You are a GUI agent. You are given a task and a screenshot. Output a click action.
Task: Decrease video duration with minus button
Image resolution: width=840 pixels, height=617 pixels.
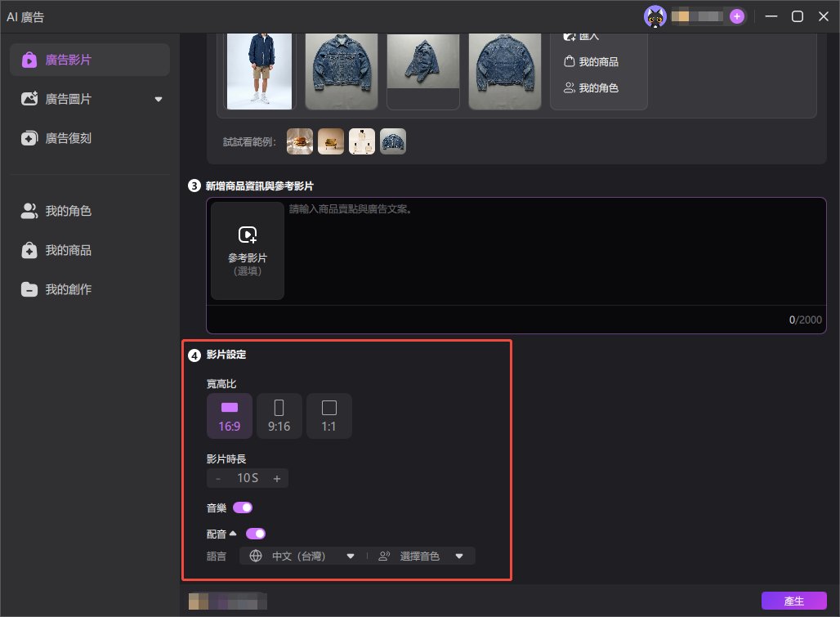point(218,478)
